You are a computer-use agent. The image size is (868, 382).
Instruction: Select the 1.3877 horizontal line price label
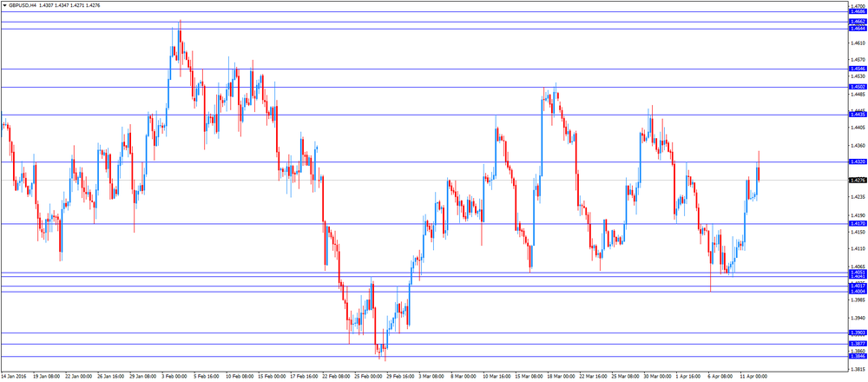pyautogui.click(x=858, y=344)
